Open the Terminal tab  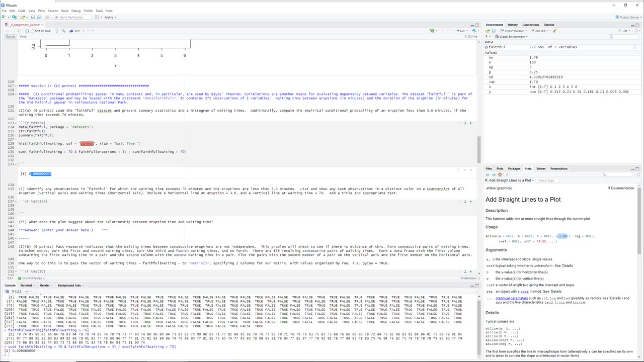coord(25,285)
